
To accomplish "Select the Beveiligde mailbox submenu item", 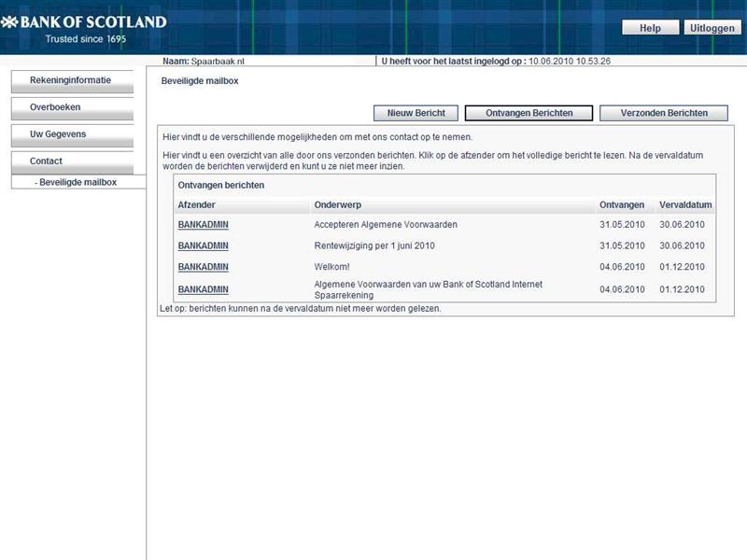I will tap(78, 182).
